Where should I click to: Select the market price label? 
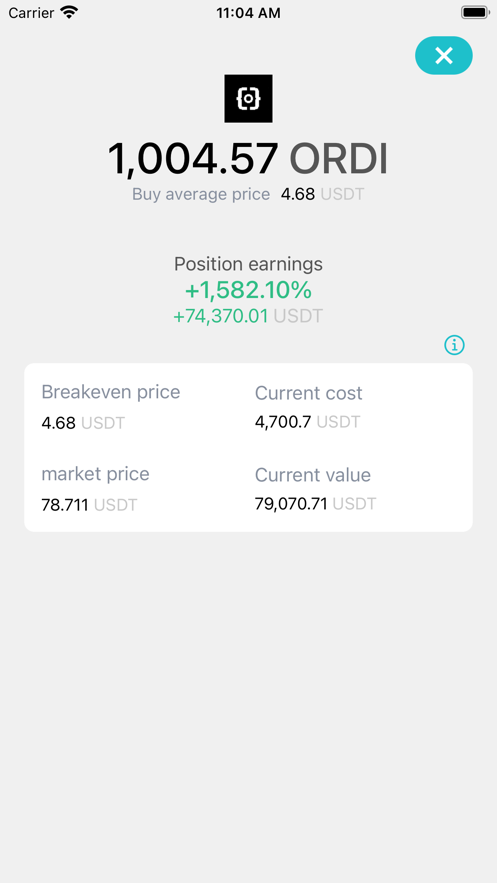click(x=96, y=474)
